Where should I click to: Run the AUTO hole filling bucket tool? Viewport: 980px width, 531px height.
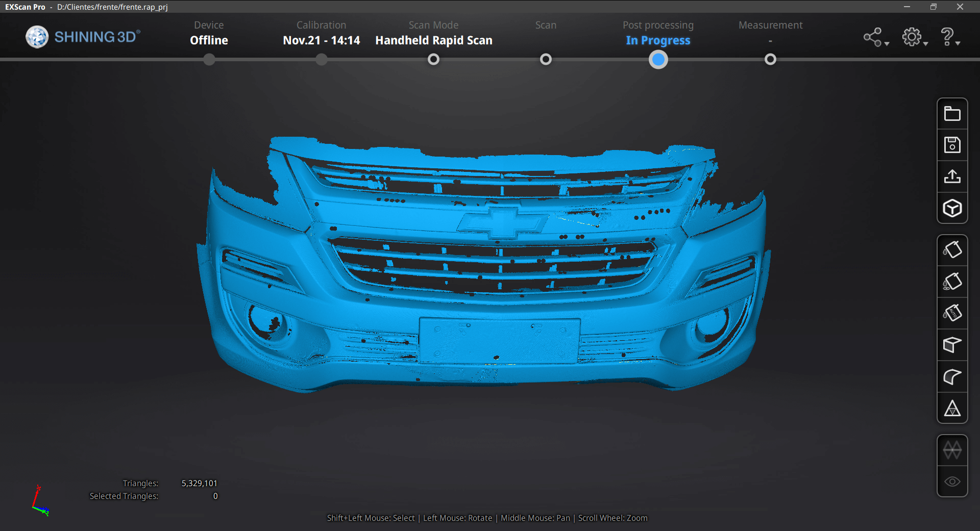click(x=952, y=313)
